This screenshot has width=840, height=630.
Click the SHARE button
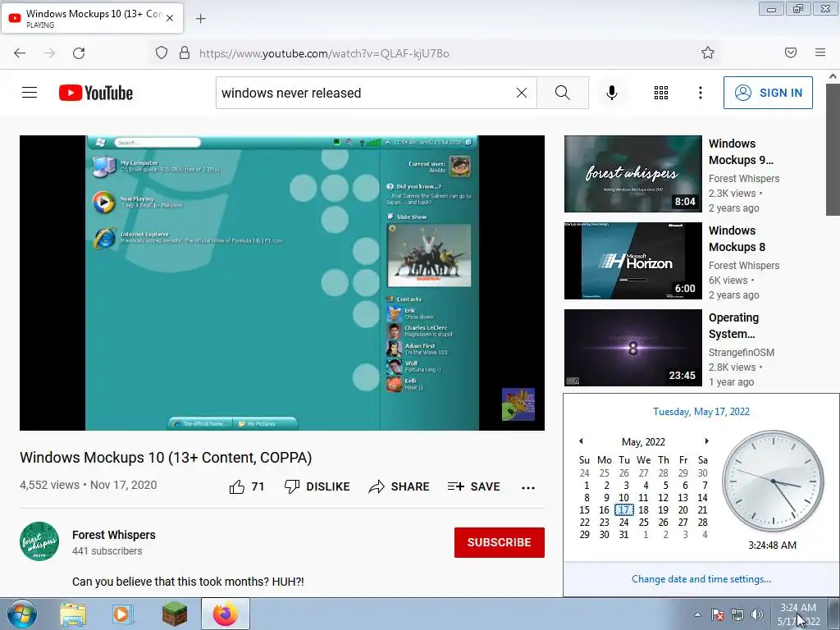399,486
